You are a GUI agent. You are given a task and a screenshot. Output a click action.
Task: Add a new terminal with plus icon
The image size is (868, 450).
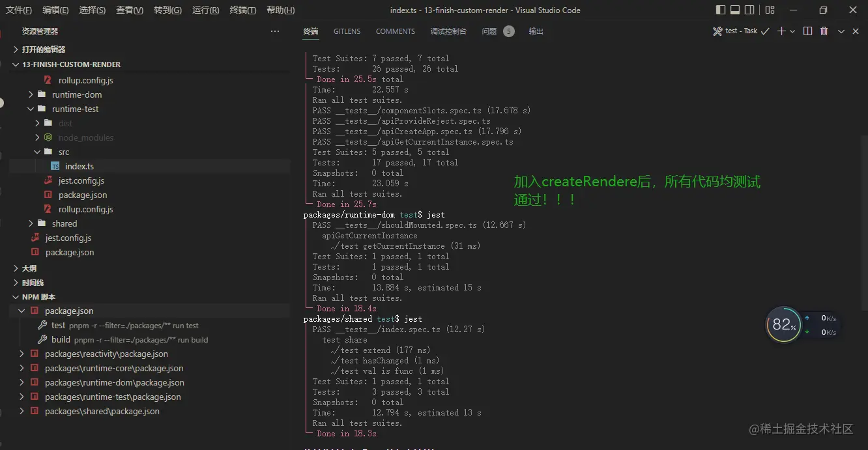(782, 31)
